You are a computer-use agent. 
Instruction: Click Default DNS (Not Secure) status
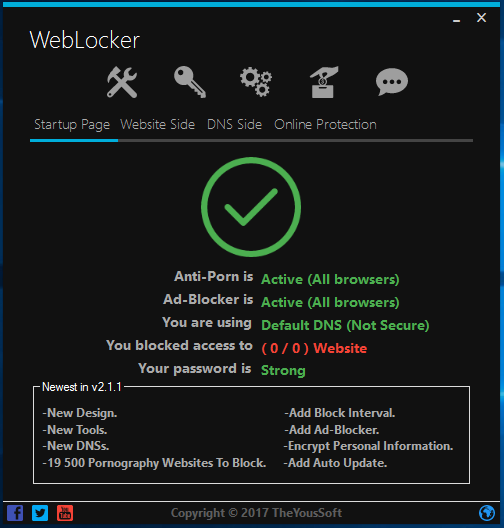click(x=345, y=325)
